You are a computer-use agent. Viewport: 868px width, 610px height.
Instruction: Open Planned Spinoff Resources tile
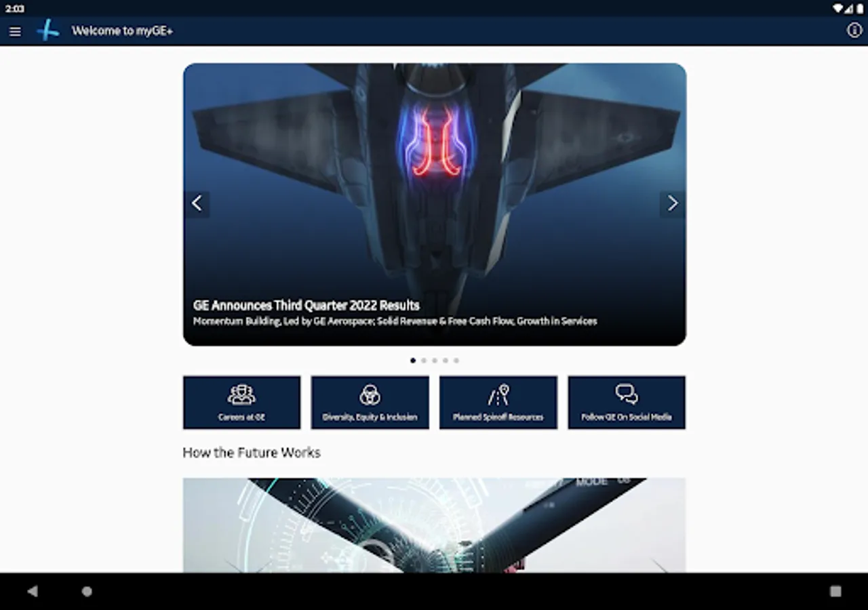498,403
